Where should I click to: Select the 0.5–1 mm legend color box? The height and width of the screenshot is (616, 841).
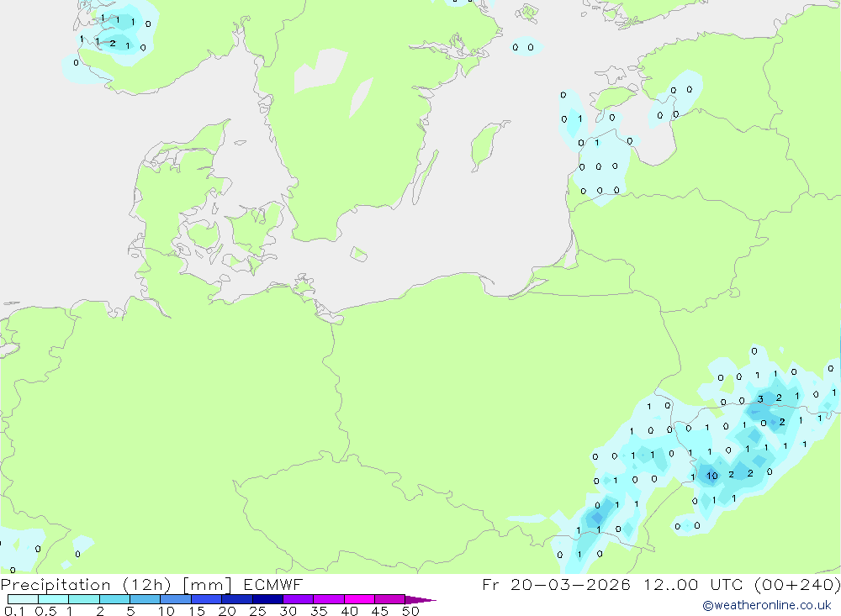tap(53, 599)
